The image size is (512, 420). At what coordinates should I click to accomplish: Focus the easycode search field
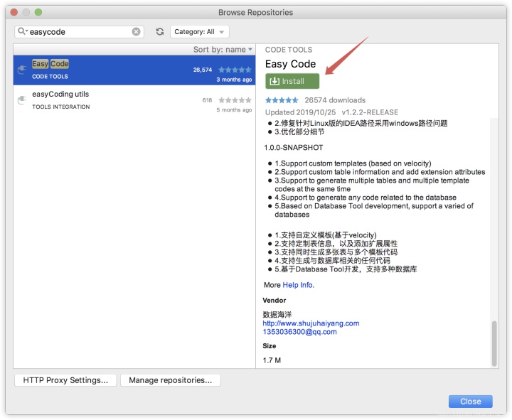tap(80, 32)
